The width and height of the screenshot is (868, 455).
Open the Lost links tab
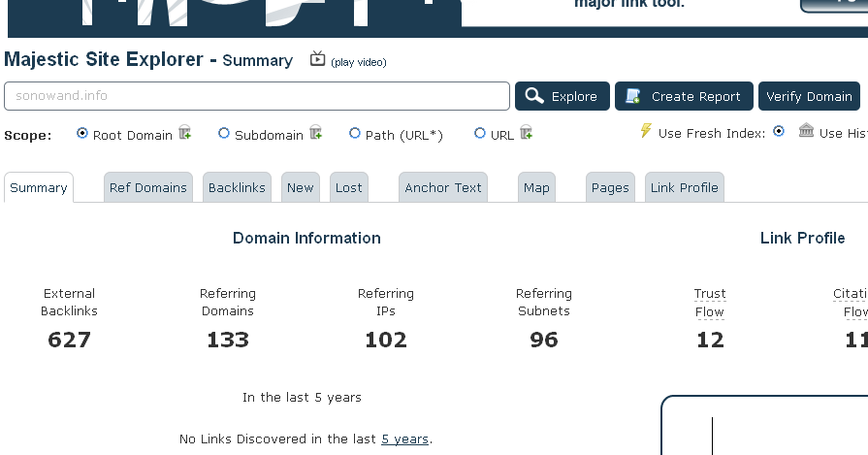pos(349,187)
